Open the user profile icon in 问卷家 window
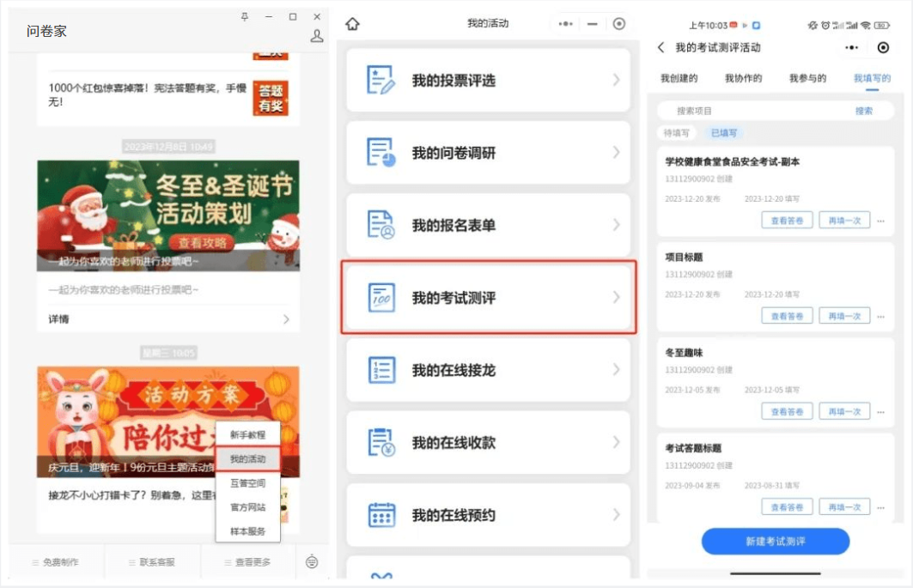 316,36
